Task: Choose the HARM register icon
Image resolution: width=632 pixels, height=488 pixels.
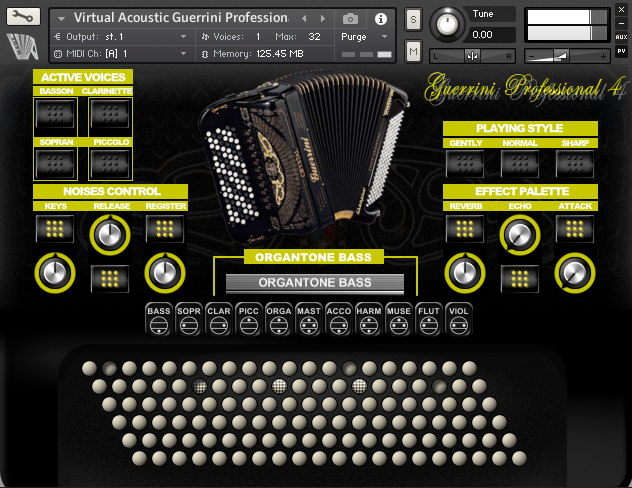Action: [x=369, y=317]
